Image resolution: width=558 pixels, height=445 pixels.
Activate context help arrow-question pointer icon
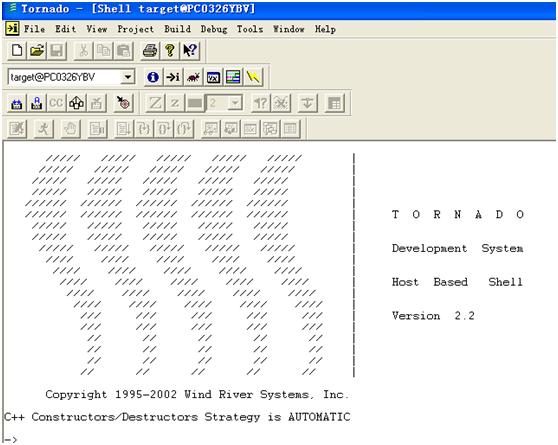point(190,51)
